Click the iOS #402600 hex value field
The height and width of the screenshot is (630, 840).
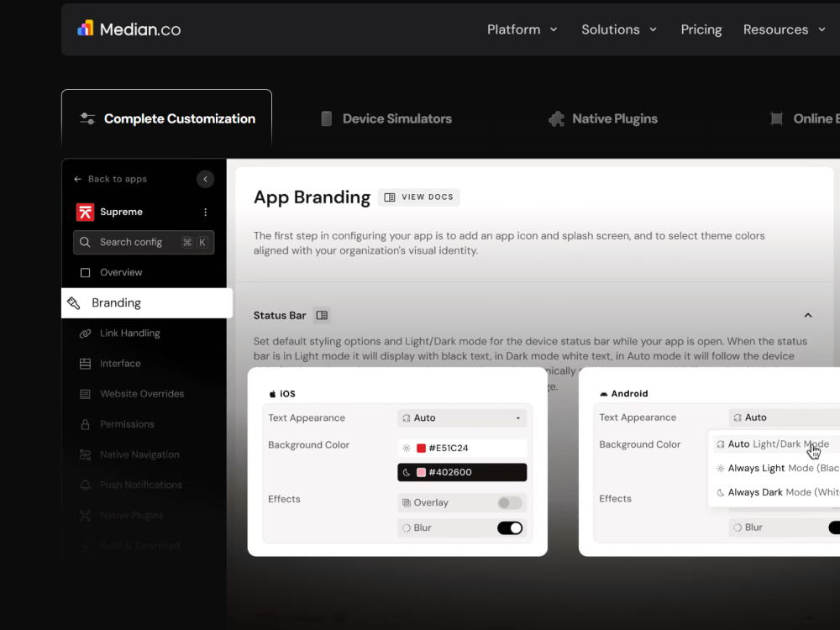pos(462,472)
